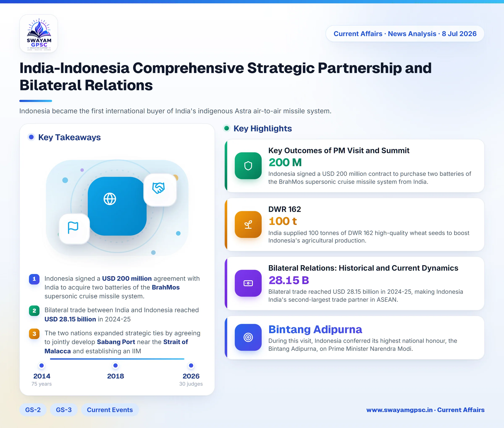Viewport: 504px width, 428px height.
Task: Click the Astra missile subtitle sentence
Action: pos(175,111)
